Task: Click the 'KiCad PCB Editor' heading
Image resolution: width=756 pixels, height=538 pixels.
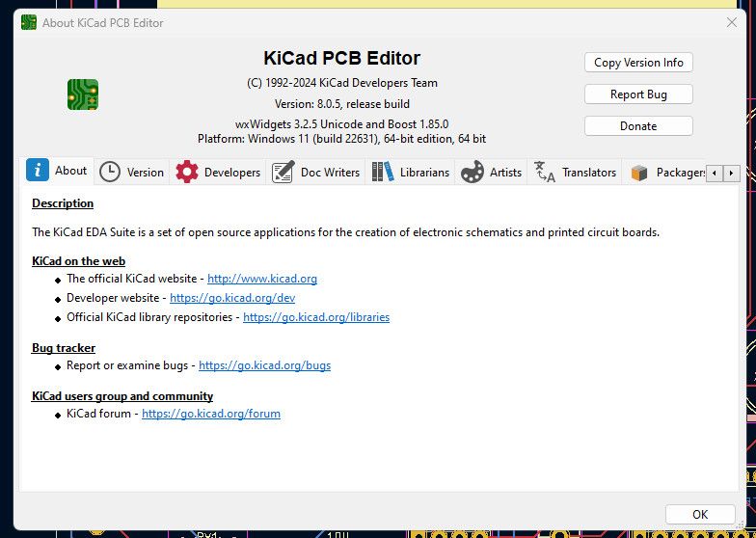Action: point(341,58)
